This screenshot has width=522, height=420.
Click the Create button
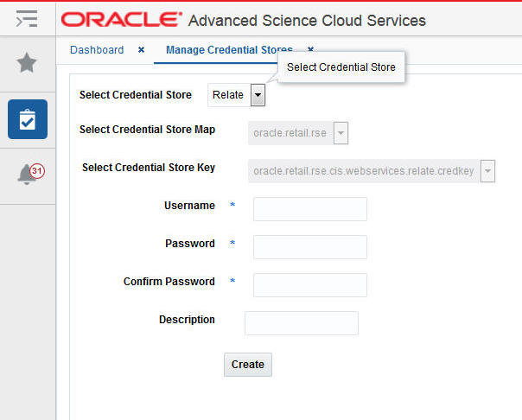248,365
